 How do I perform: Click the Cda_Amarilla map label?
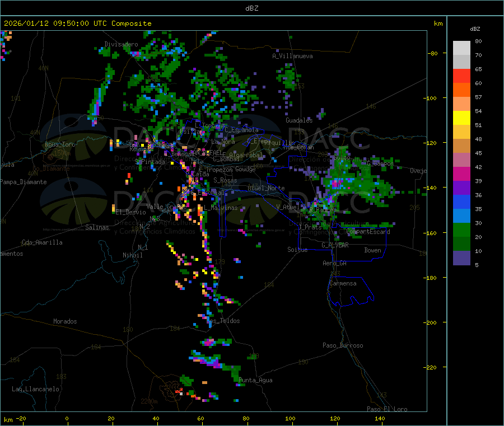pyautogui.click(x=42, y=242)
